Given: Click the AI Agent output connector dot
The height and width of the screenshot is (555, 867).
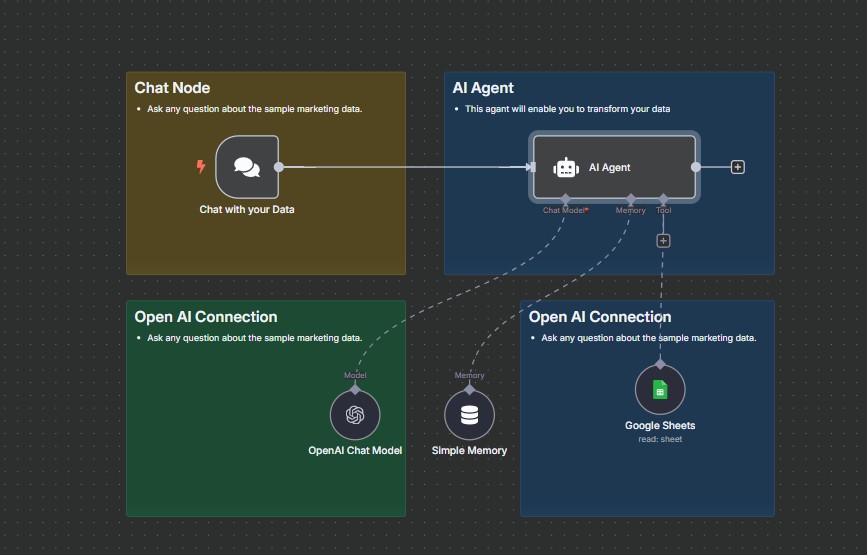Looking at the screenshot, I should point(696,167).
